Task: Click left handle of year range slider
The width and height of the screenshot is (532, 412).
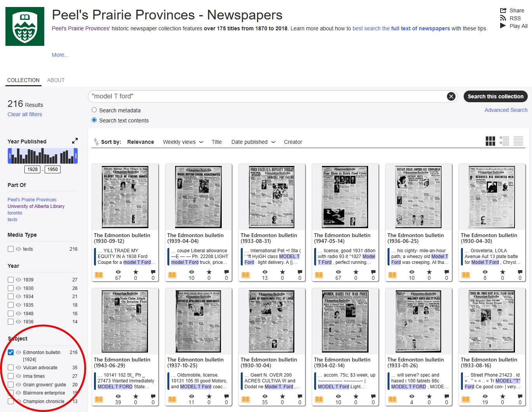Action: [x=9, y=156]
